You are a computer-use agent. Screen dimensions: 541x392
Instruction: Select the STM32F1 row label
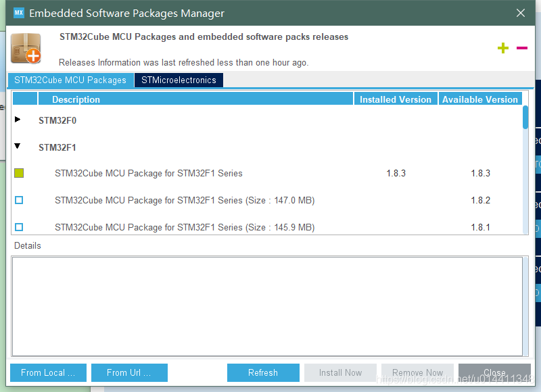57,147
